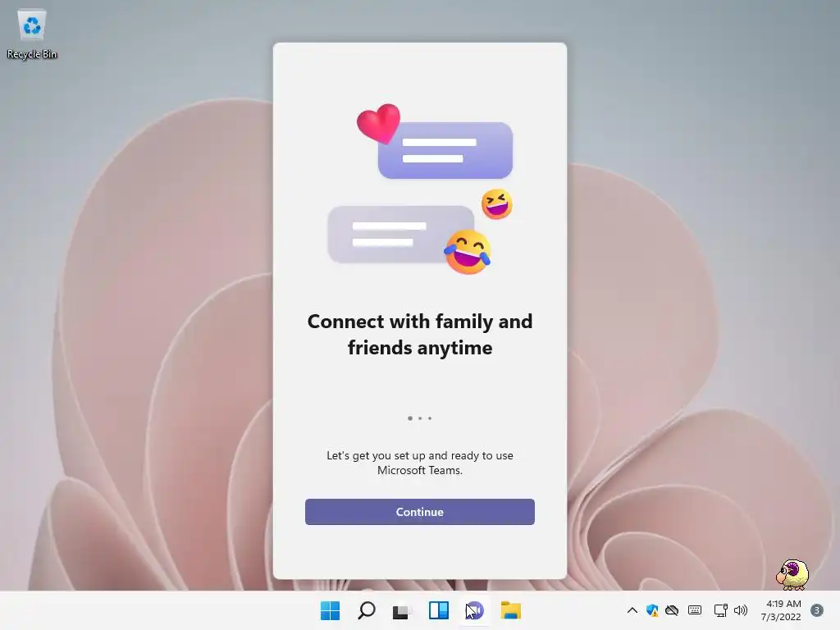Image resolution: width=840 pixels, height=630 pixels.
Task: Click the volume speaker tray icon
Action: (x=741, y=610)
